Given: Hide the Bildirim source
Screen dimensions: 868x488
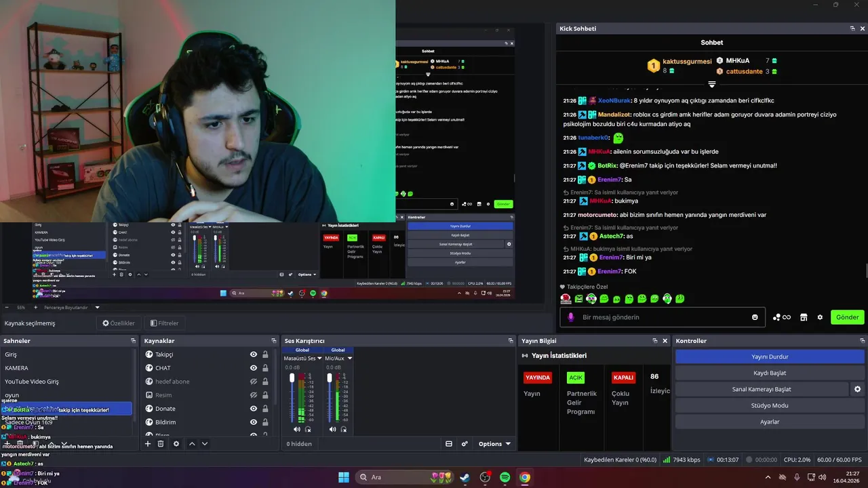Looking at the screenshot, I should click(x=254, y=422).
